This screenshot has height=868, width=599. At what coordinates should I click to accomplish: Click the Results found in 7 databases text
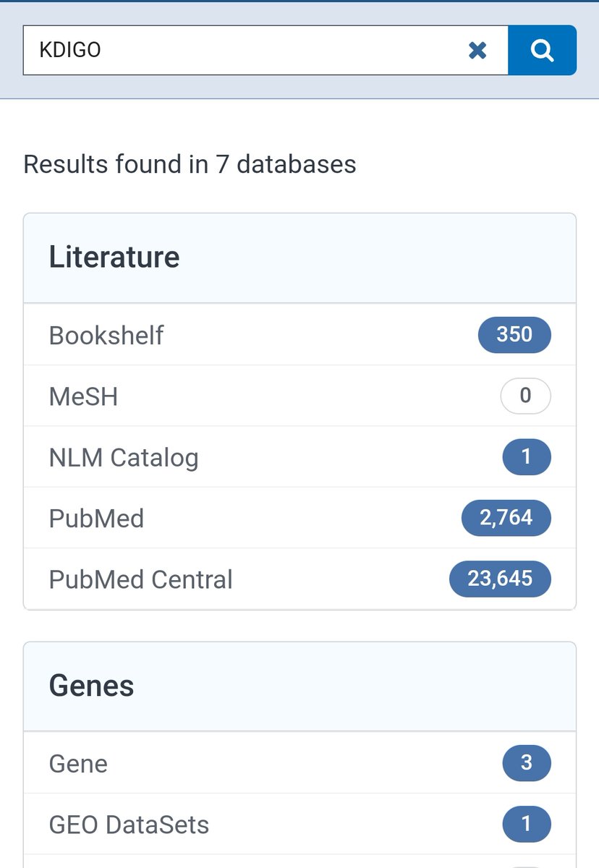click(x=190, y=164)
